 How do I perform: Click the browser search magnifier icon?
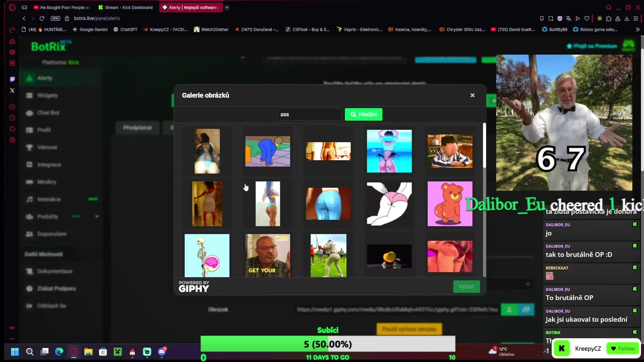pos(609,8)
